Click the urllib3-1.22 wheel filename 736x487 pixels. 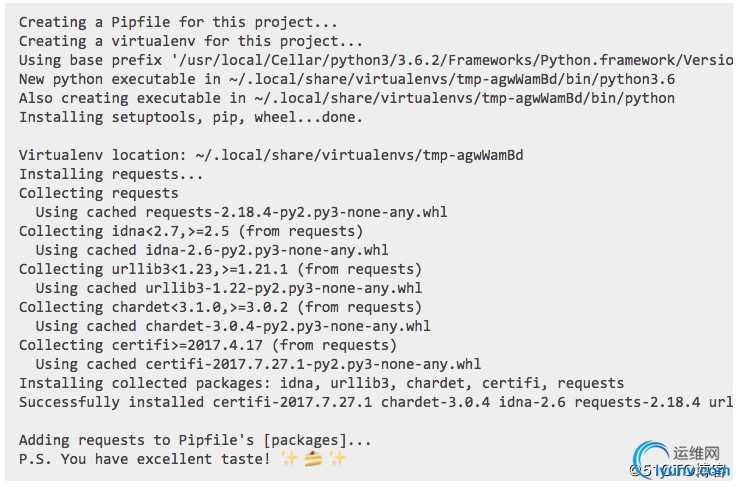pos(284,288)
